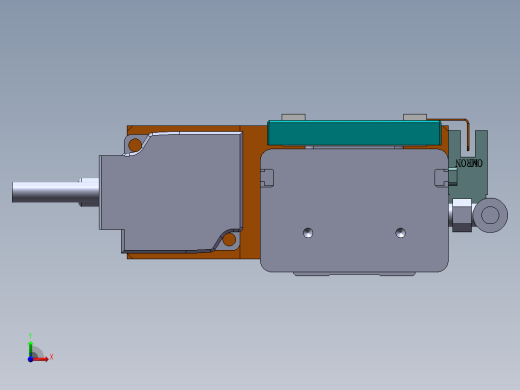Select the teal block on top
520x390 pixels.
(x=354, y=133)
